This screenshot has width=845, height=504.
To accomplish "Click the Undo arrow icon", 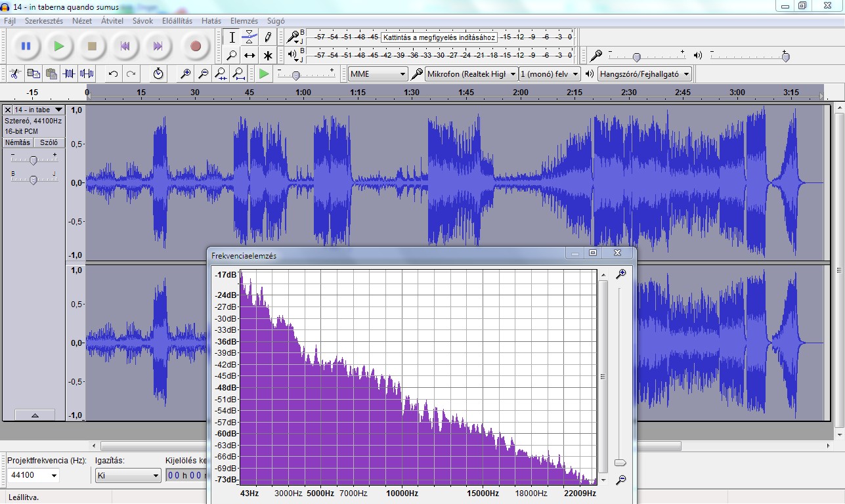I will pos(113,74).
